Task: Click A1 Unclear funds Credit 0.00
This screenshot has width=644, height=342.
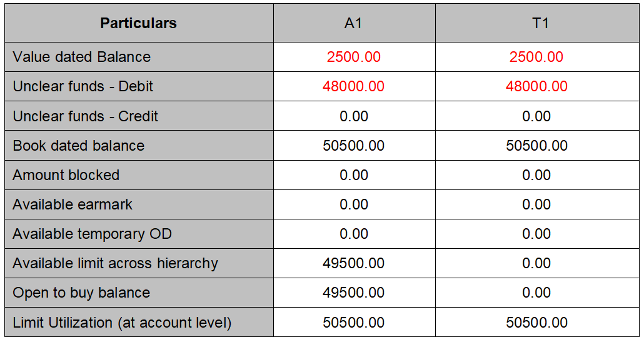Action: tap(353, 116)
